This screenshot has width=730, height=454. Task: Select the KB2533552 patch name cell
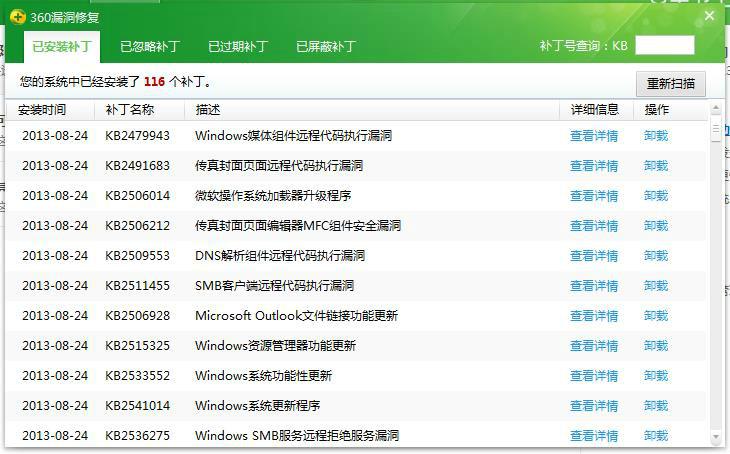tap(137, 376)
